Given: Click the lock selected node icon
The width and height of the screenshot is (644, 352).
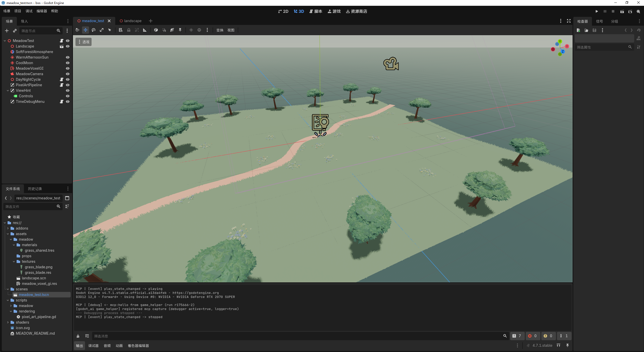Looking at the screenshot, I should tap(129, 30).
